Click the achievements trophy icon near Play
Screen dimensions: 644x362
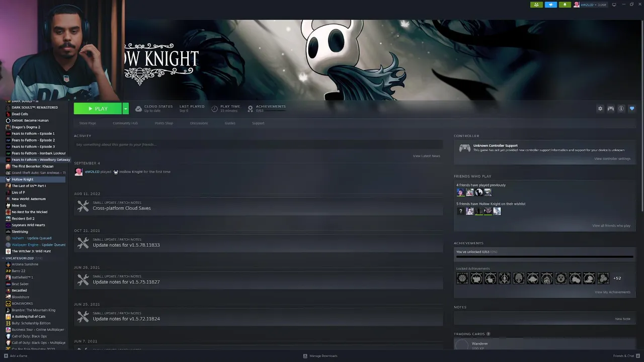pyautogui.click(x=250, y=109)
